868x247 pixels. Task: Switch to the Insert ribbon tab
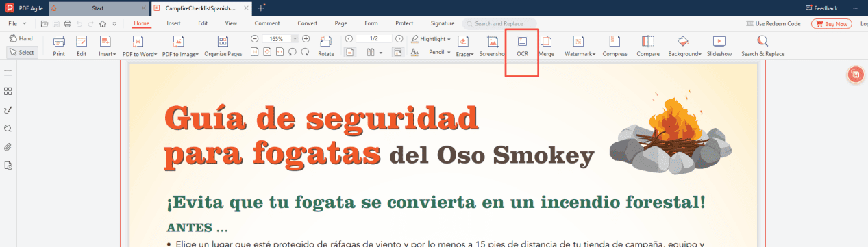(173, 23)
